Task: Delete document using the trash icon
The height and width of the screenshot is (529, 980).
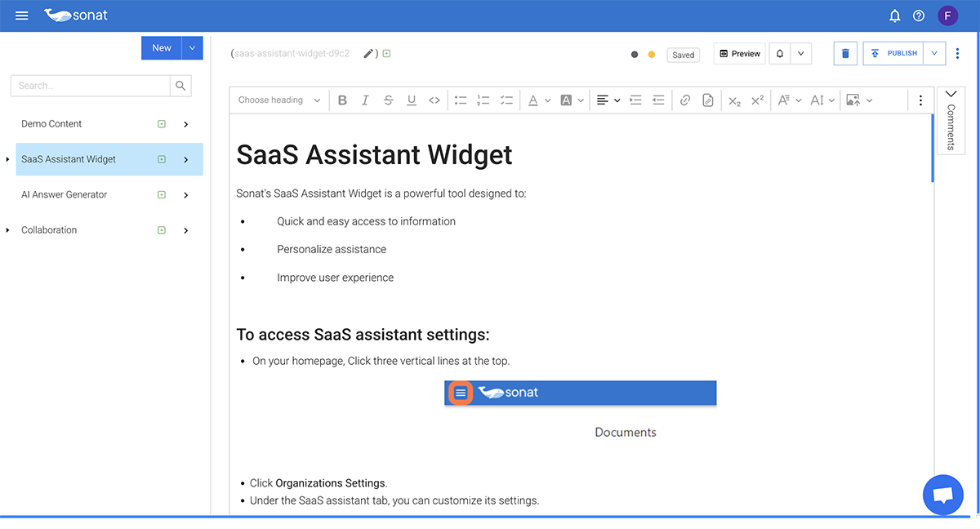Action: [x=845, y=54]
